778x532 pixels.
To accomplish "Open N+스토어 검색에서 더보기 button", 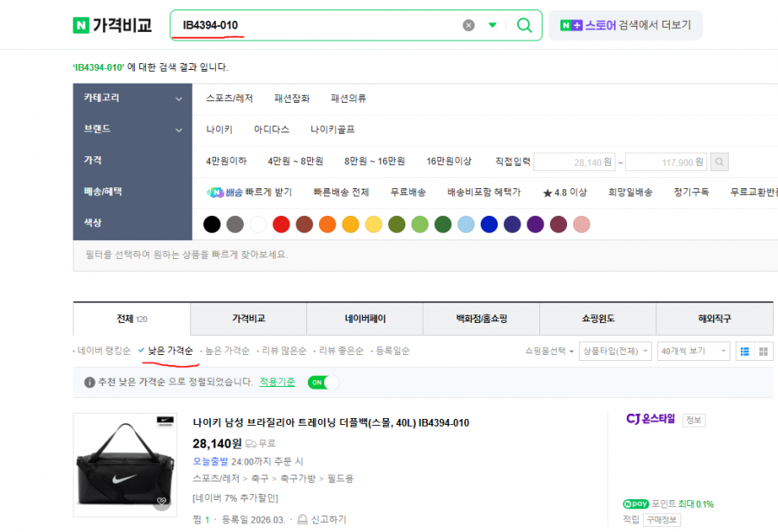I will (625, 25).
